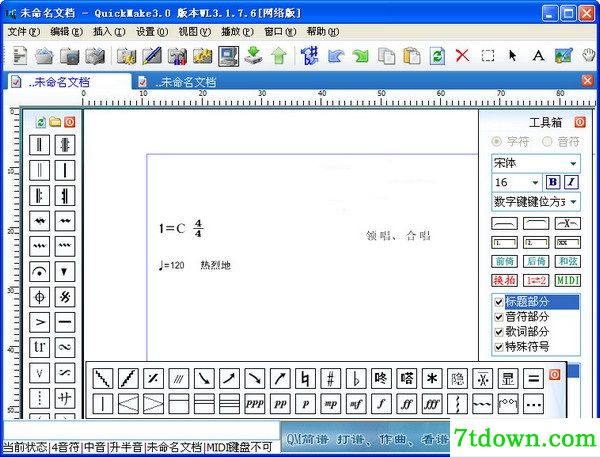Screen dimensions: 600x457
Task: Close the bottom symbol palette
Action: pyautogui.click(x=554, y=374)
